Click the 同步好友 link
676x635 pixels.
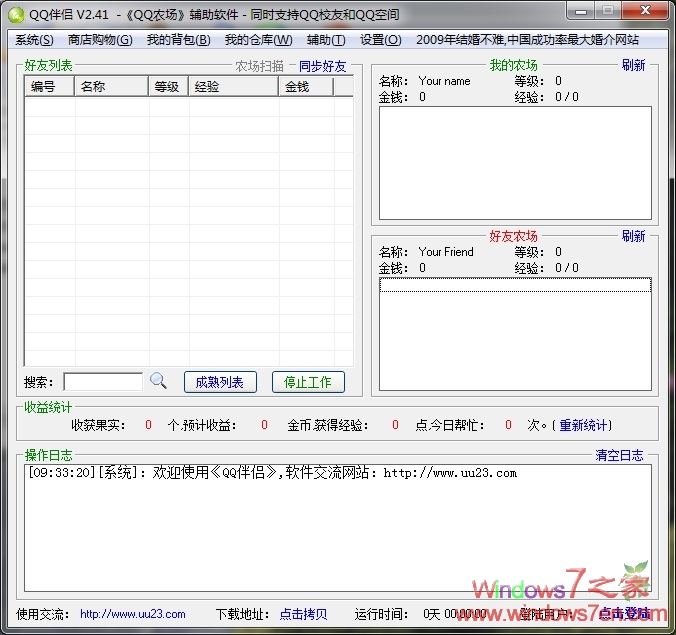point(322,67)
